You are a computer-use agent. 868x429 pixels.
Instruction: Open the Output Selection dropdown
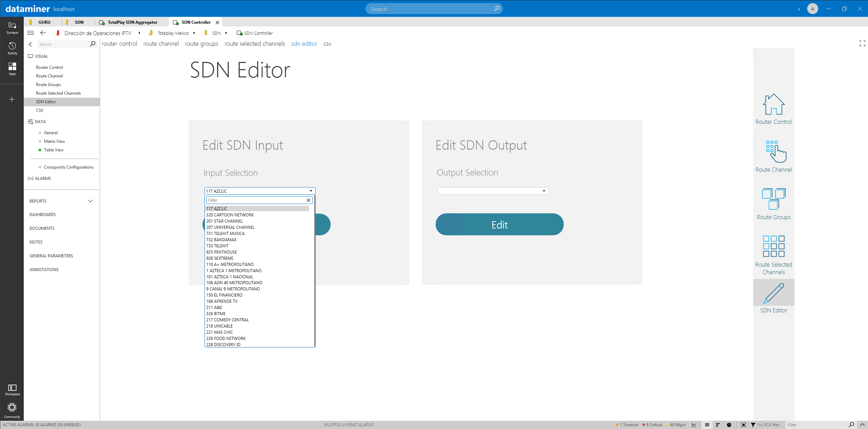click(493, 191)
